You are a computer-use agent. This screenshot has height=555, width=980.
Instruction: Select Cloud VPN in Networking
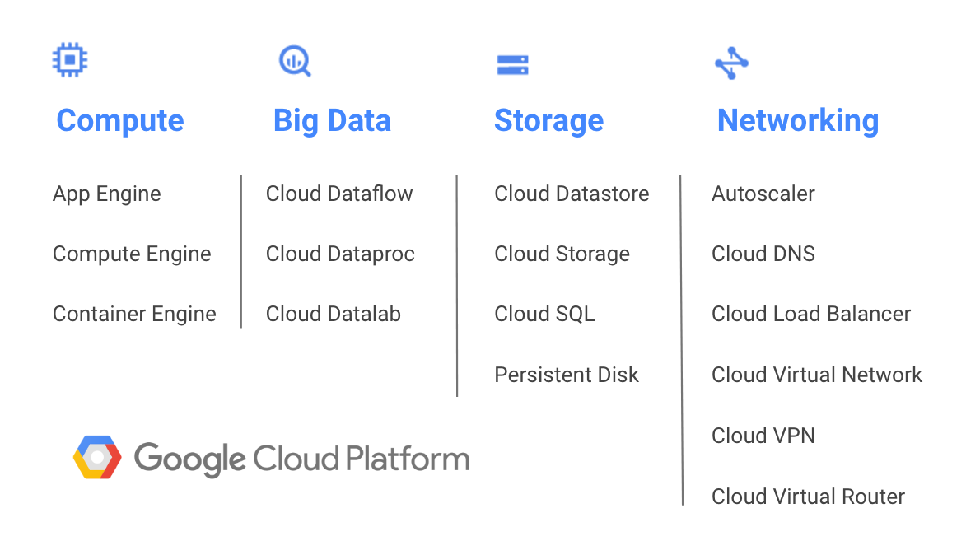click(x=763, y=436)
